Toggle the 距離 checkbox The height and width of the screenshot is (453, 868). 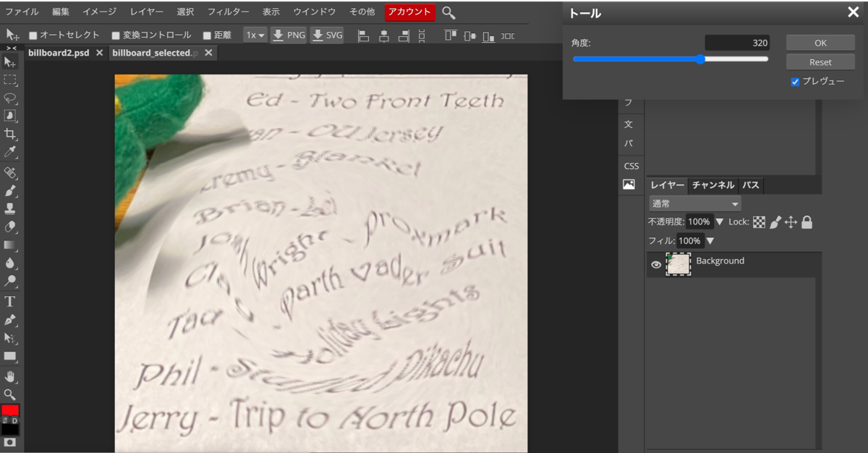pyautogui.click(x=207, y=35)
